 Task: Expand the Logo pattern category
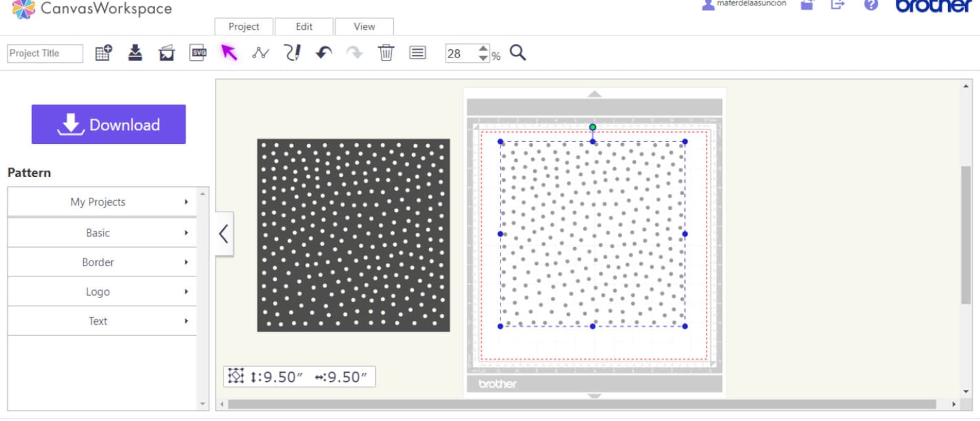102,291
